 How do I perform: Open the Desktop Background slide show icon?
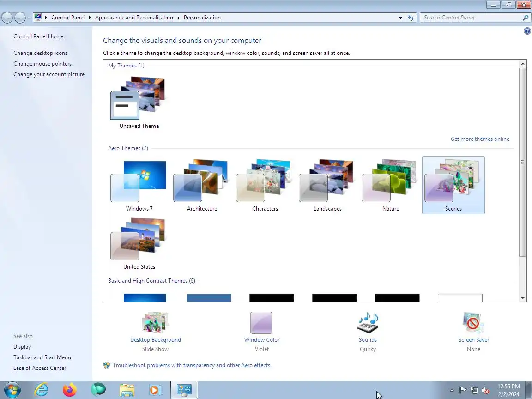[155, 322]
